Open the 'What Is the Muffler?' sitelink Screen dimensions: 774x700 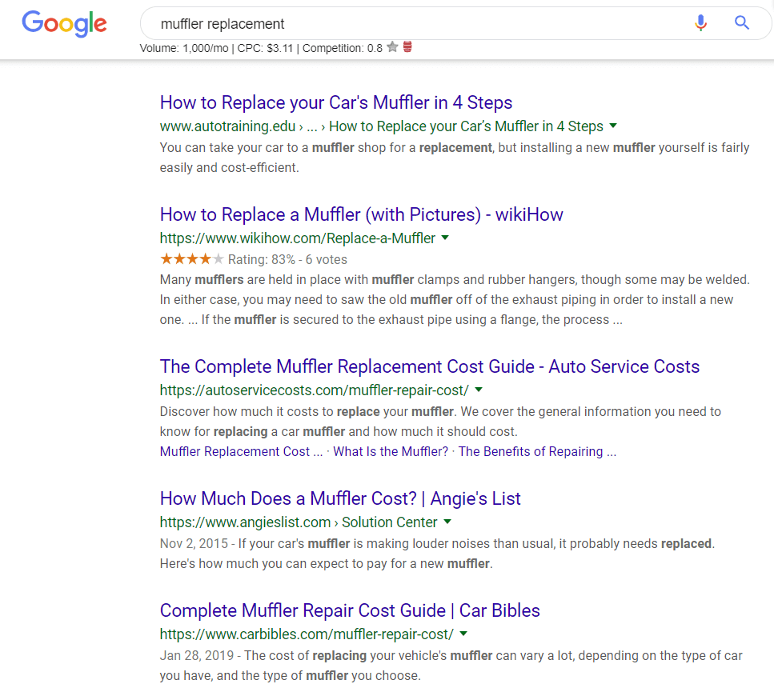point(391,451)
